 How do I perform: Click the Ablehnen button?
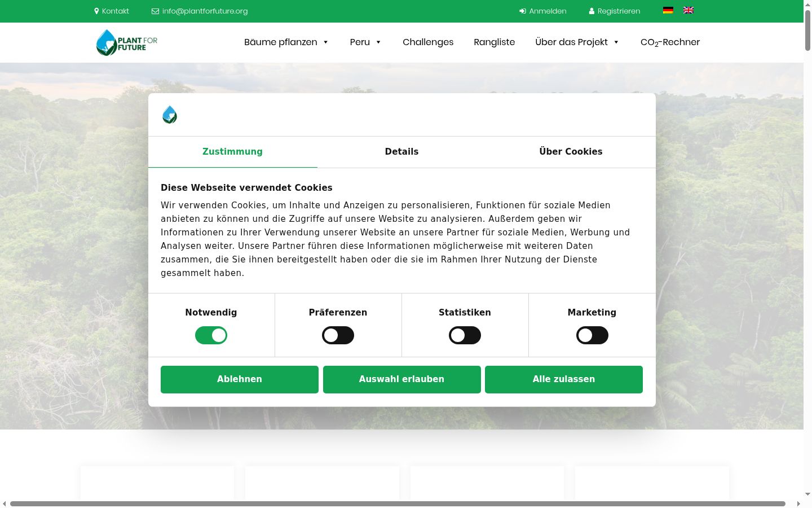click(x=240, y=379)
